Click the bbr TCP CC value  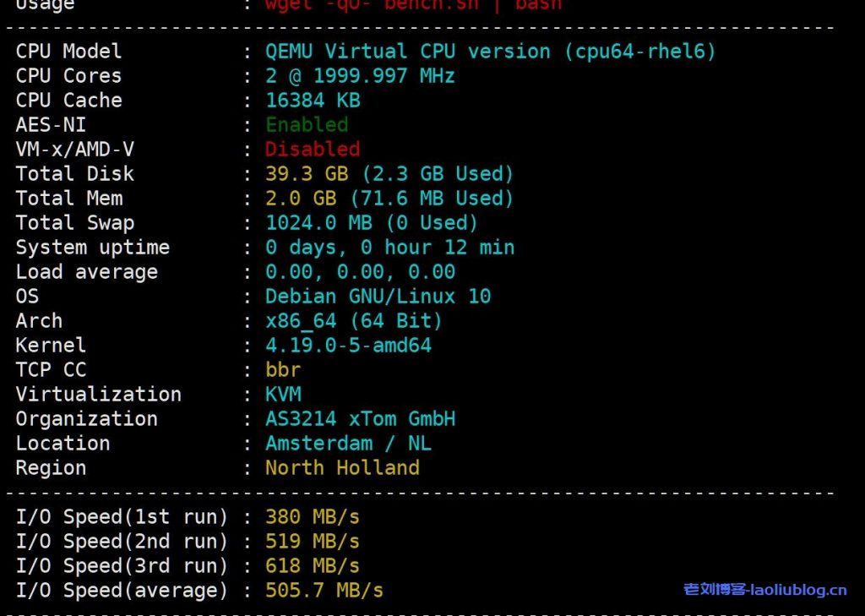point(283,370)
